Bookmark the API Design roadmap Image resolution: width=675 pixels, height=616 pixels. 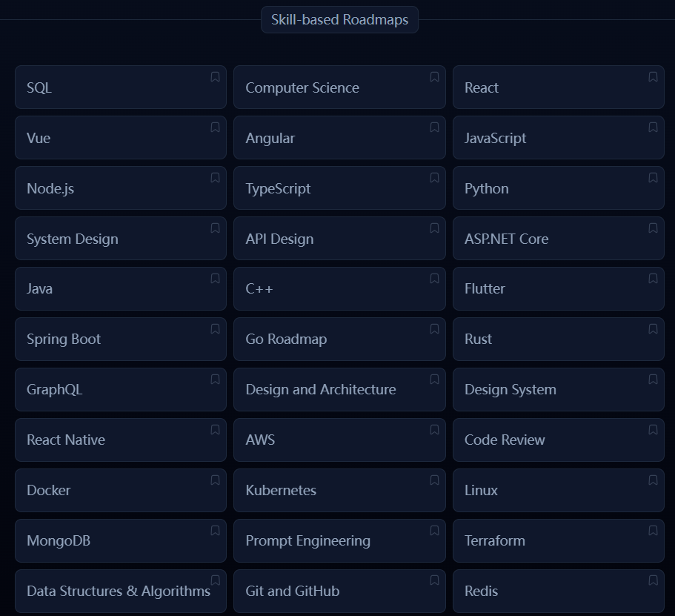(434, 228)
